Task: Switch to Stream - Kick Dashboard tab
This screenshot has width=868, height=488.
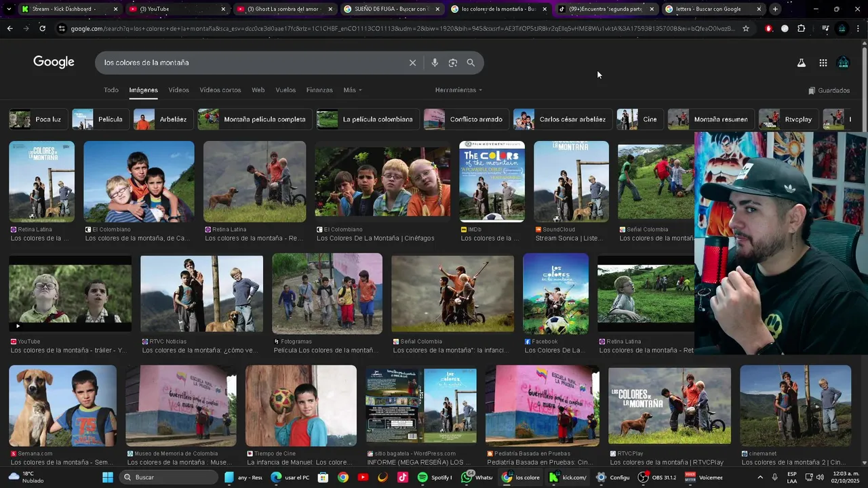Action: (x=69, y=9)
